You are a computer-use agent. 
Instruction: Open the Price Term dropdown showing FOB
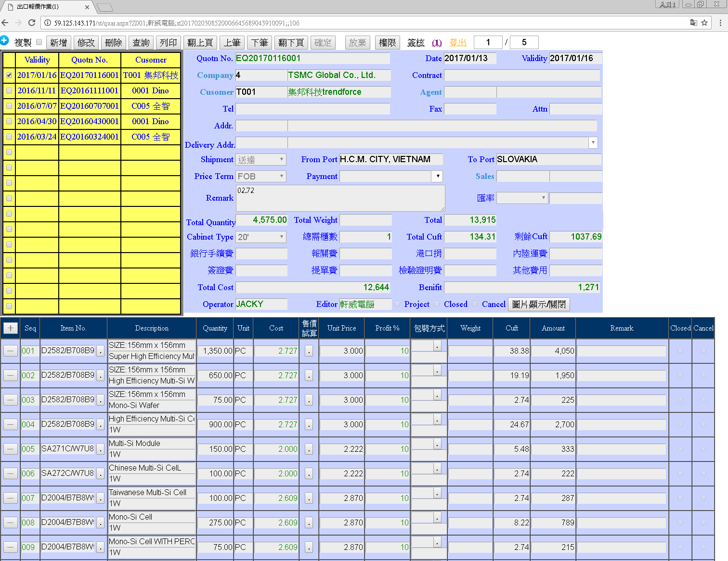pyautogui.click(x=261, y=177)
